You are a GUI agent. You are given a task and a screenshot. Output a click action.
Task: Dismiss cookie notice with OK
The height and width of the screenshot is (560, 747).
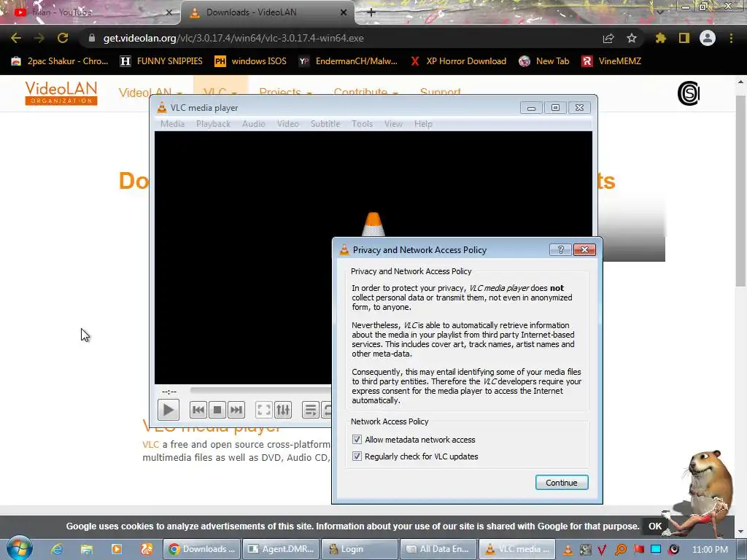[x=655, y=526]
